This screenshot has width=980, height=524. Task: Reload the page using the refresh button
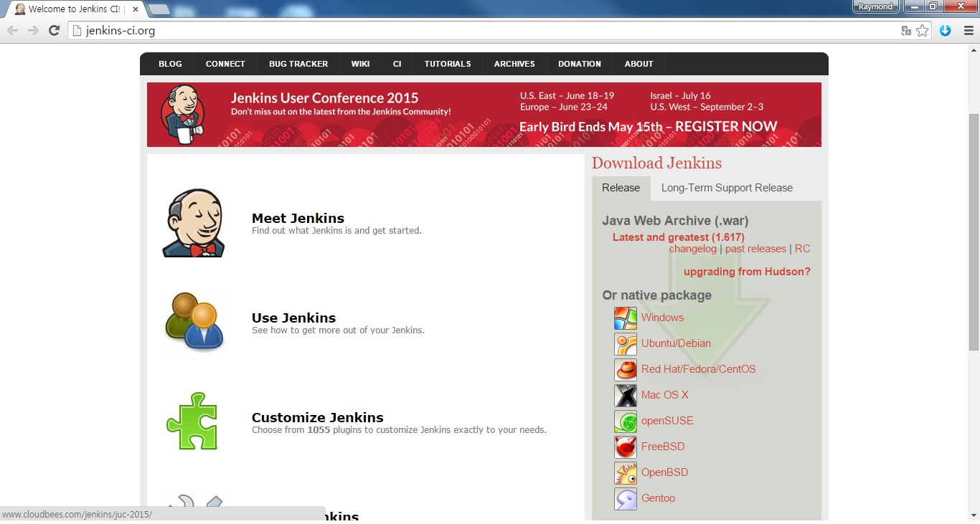click(54, 30)
